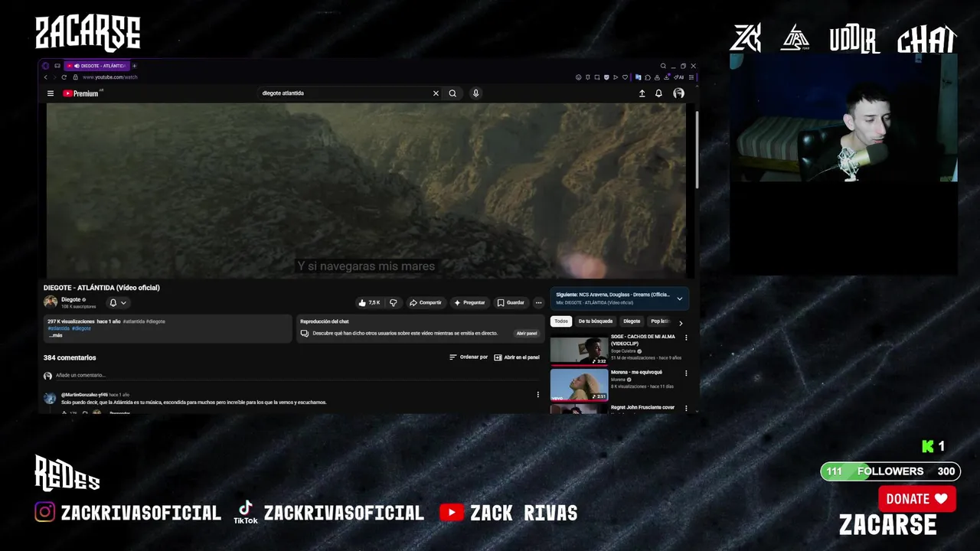The height and width of the screenshot is (551, 980).
Task: Like the video with 7,5 K thumbs-up
Action: point(369,302)
